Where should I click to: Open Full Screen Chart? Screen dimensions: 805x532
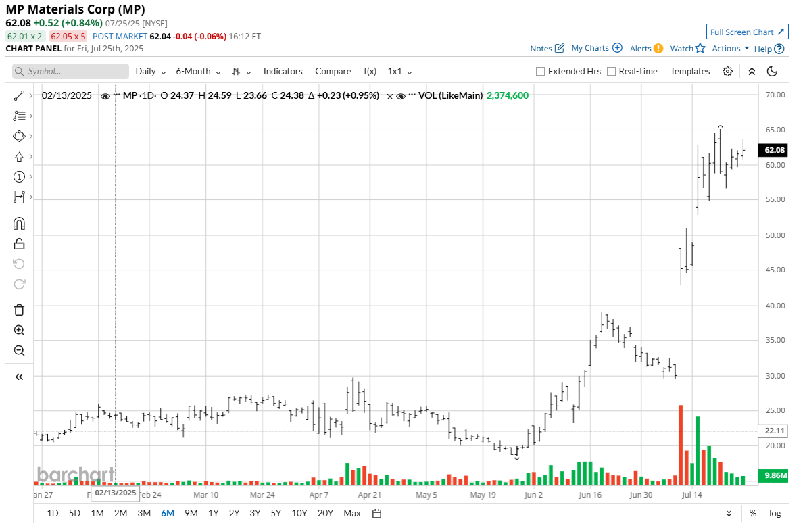tap(748, 32)
